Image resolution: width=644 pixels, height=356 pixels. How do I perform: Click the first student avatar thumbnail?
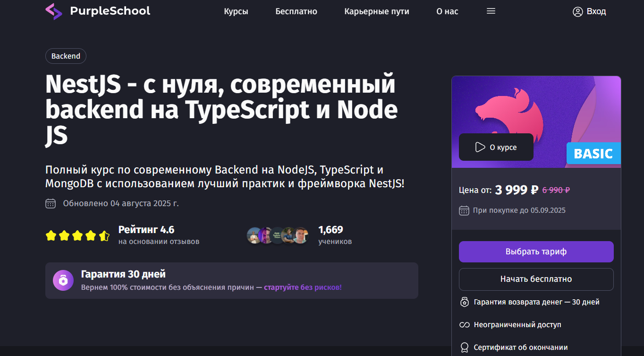(253, 235)
